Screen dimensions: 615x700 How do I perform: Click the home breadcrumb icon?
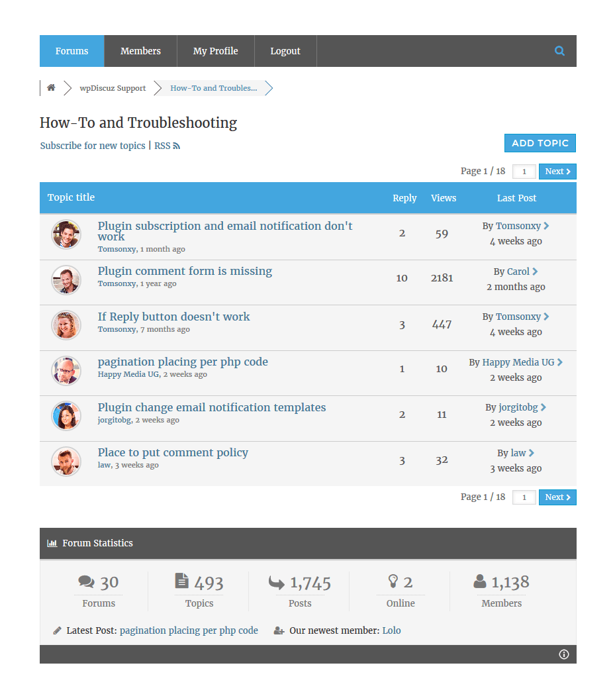51,88
